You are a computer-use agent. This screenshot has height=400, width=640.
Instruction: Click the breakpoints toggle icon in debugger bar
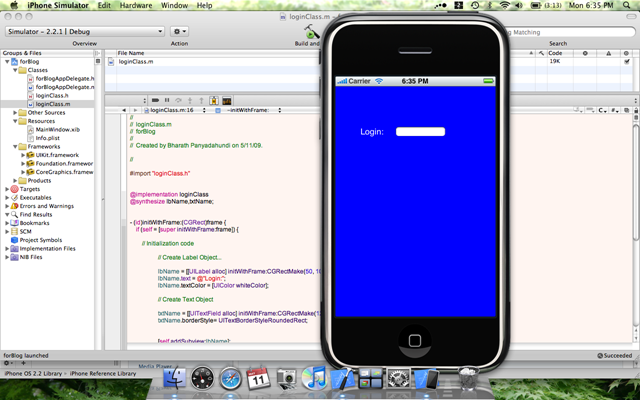coord(155,100)
